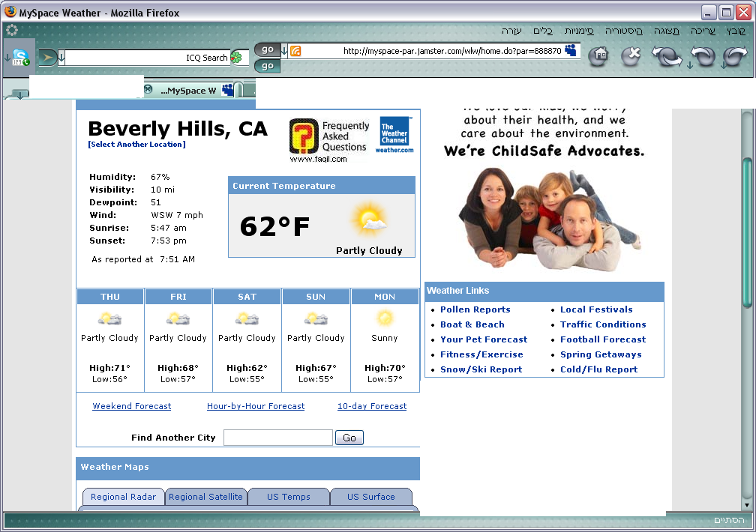Select the US Temps map tab
This screenshot has width=756, height=532.
pos(289,497)
